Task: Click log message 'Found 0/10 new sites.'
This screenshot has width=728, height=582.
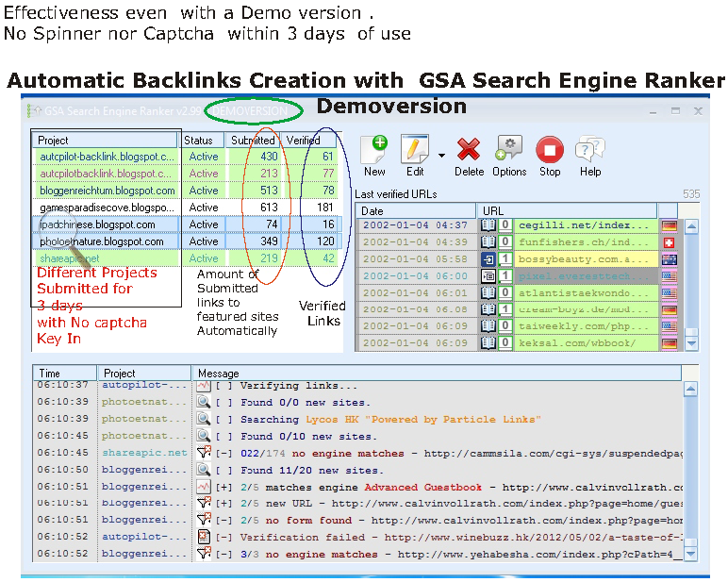Action: tap(306, 436)
